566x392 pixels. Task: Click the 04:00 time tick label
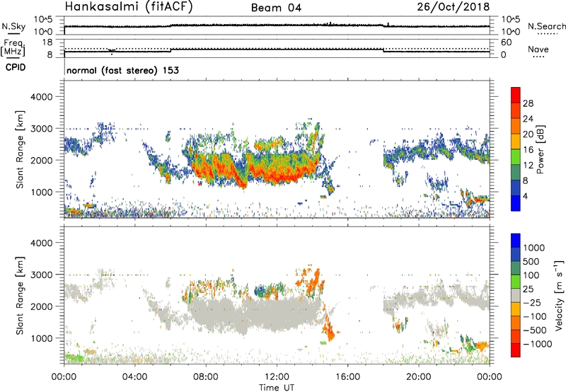coord(135,377)
